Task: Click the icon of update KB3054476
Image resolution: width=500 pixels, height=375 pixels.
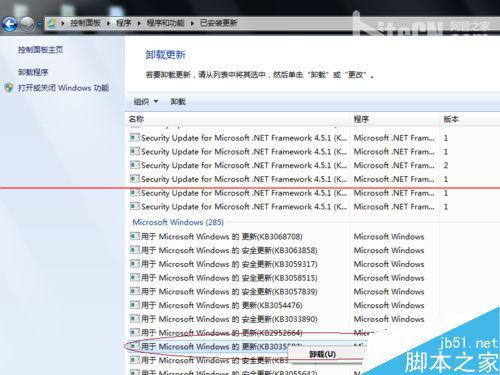Action: [x=134, y=305]
